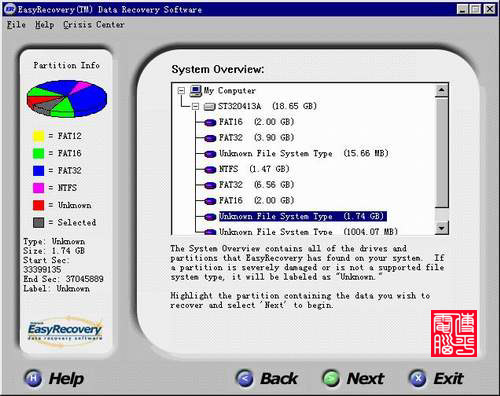Click the scroll up arrow in System Overview
Screen dimensions: 500x396
(442, 90)
